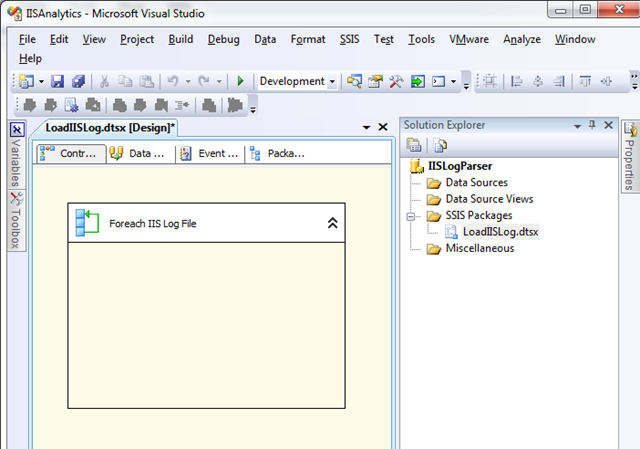Image resolution: width=640 pixels, height=449 pixels.
Task: Open the SSIS menu
Action: 349,39
